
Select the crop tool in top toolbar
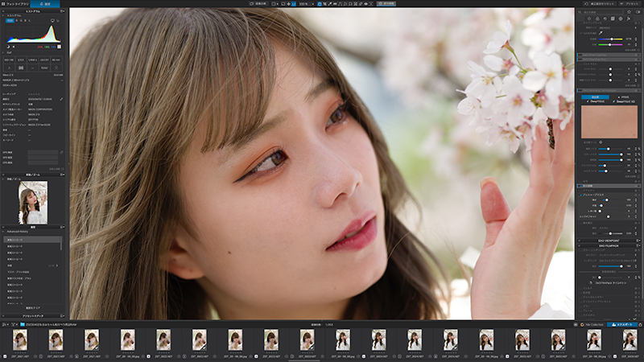(x=325, y=4)
